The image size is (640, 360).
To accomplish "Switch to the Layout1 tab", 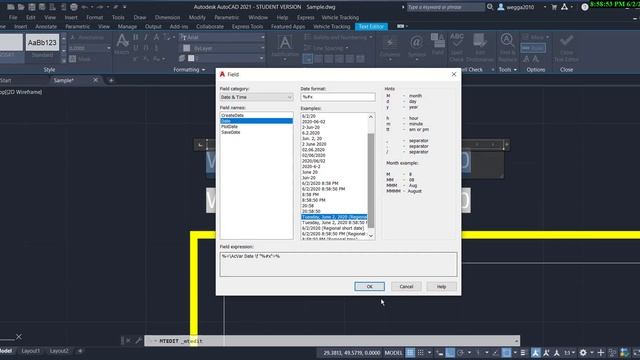I will click(x=31, y=351).
